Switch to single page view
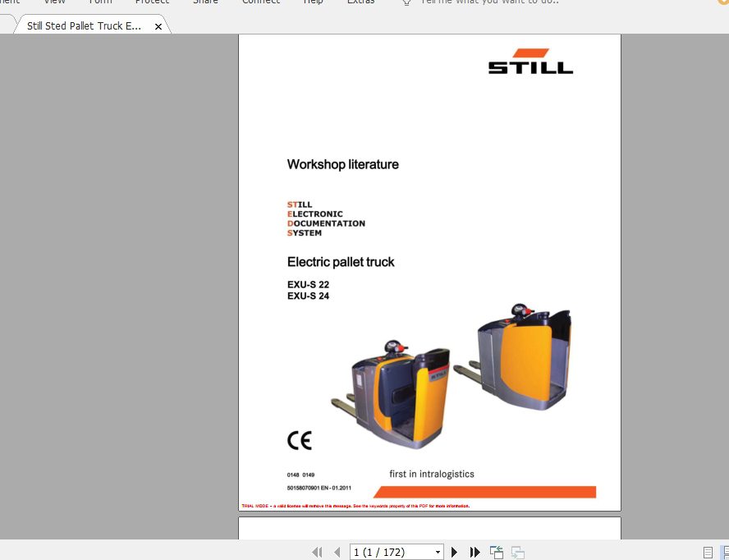The image size is (729, 560). pos(708,552)
